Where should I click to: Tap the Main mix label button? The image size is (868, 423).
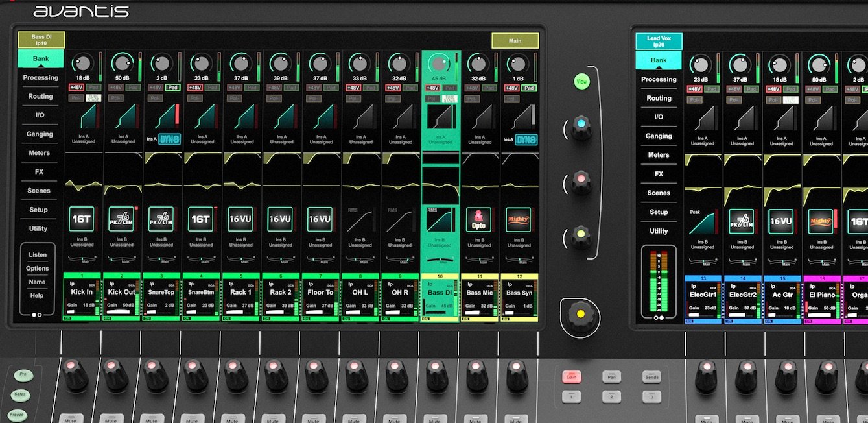515,40
